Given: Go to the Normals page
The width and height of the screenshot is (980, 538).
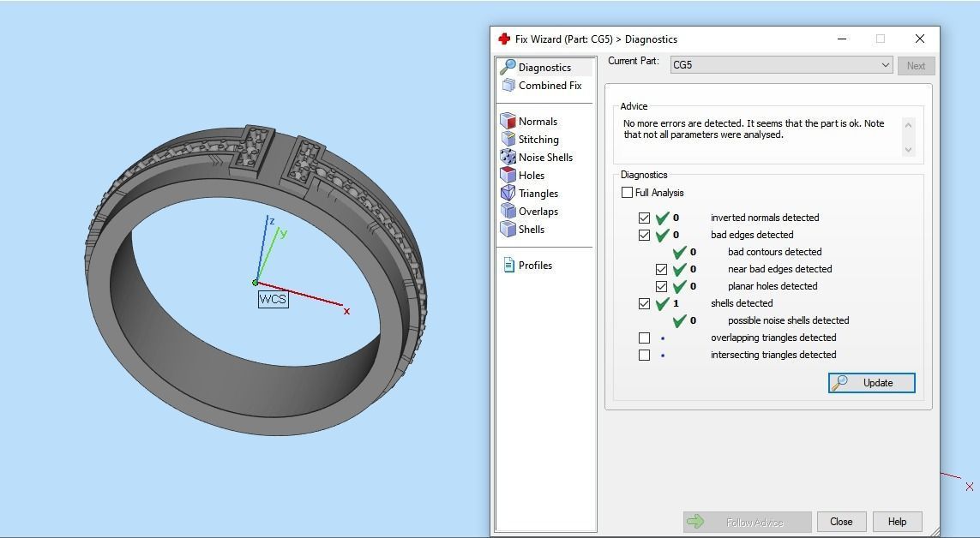Looking at the screenshot, I should tap(538, 121).
